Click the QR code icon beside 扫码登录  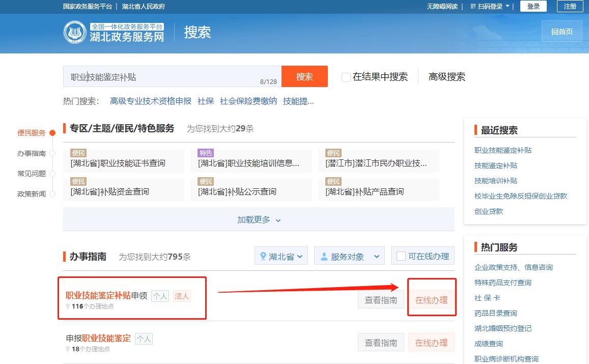coord(473,7)
